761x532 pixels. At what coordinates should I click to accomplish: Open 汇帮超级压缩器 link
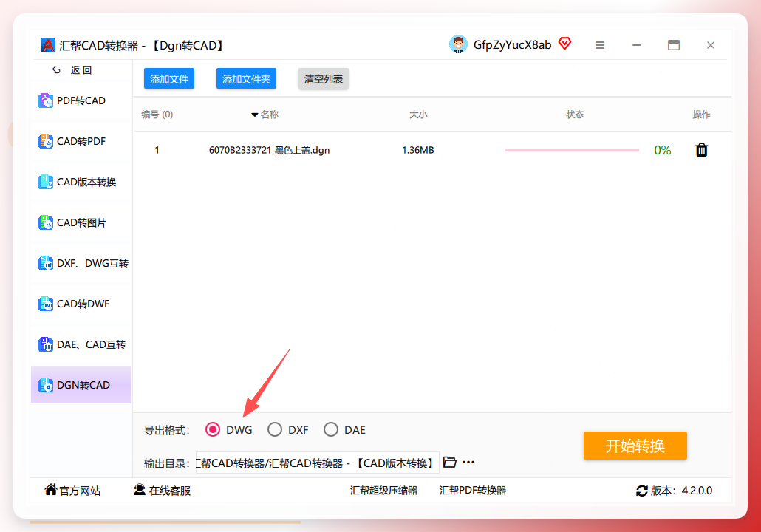(x=383, y=491)
